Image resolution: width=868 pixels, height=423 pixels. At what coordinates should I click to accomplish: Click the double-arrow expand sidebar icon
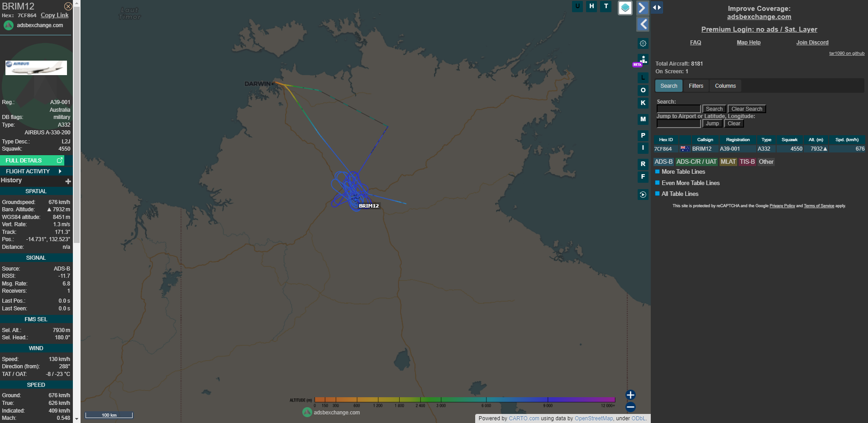pos(657,8)
